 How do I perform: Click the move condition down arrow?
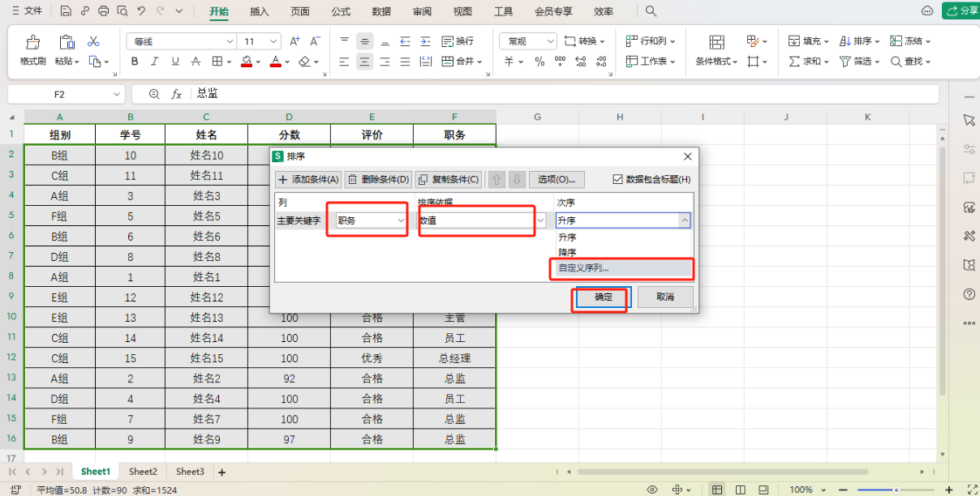click(x=517, y=179)
